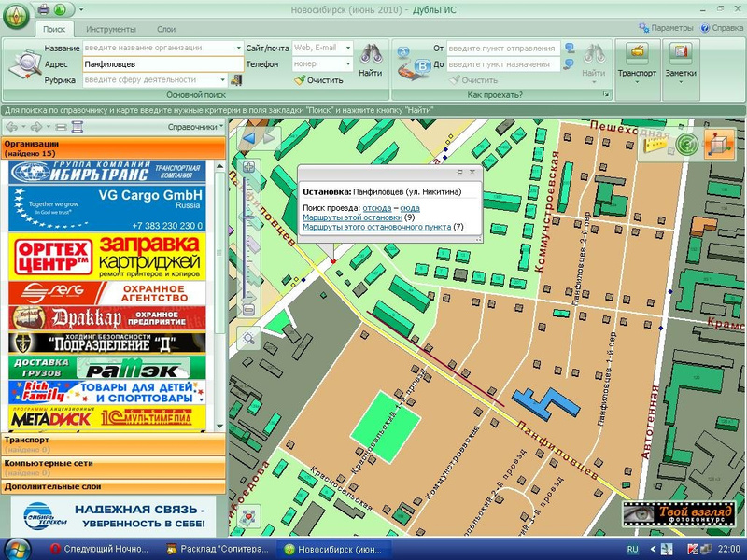The height and width of the screenshot is (560, 747).
Task: Open the Rich Family banner
Action: [107, 392]
